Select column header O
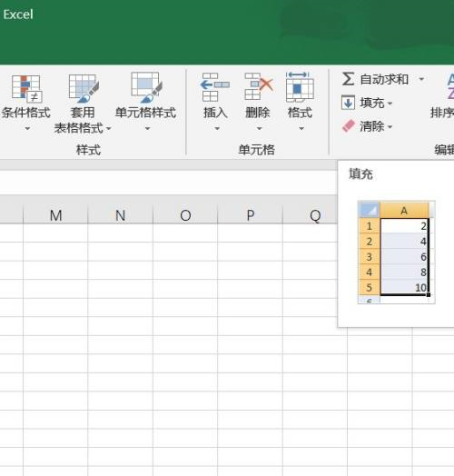 pos(185,215)
